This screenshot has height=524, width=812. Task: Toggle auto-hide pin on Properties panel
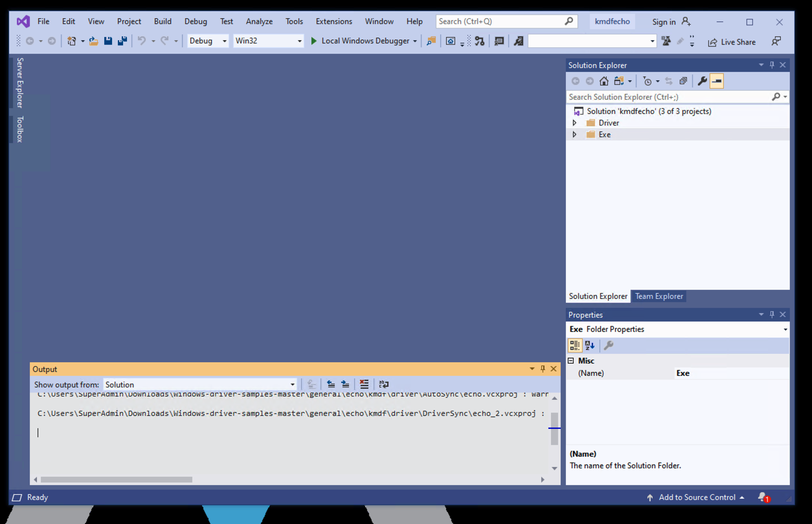[x=772, y=314]
